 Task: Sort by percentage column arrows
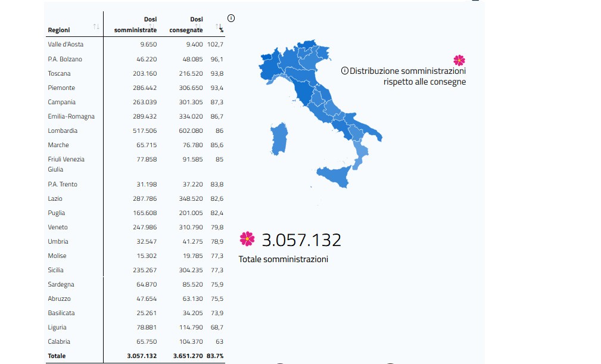[218, 26]
